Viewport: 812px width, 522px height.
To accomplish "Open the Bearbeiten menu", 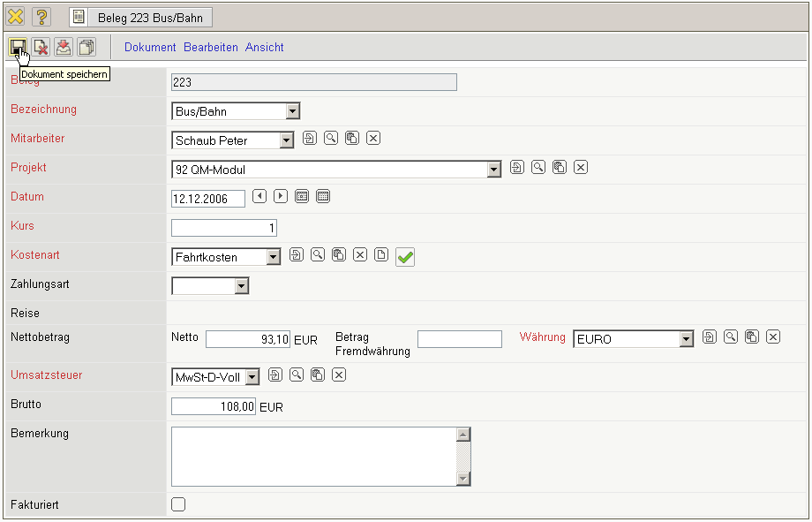I will click(211, 47).
